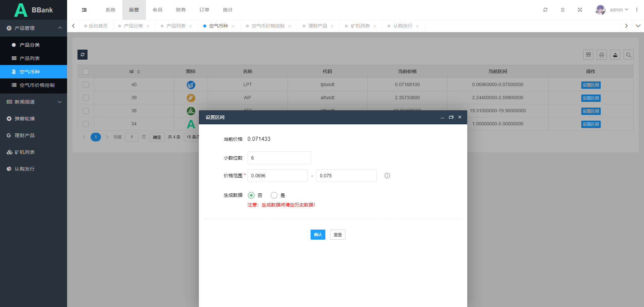Image resolution: width=644 pixels, height=307 pixels.
Task: Click the 确认 button in dialog
Action: click(318, 235)
